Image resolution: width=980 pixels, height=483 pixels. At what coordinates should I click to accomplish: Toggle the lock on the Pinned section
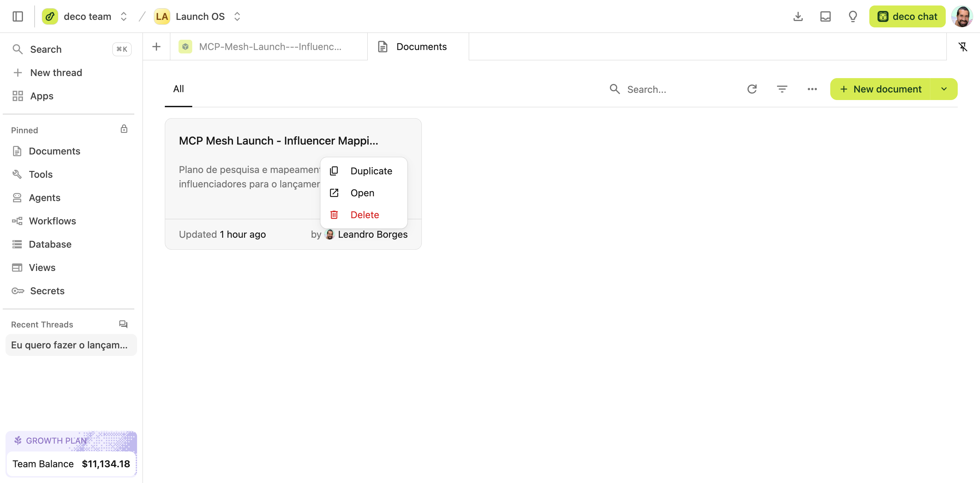[x=124, y=129]
